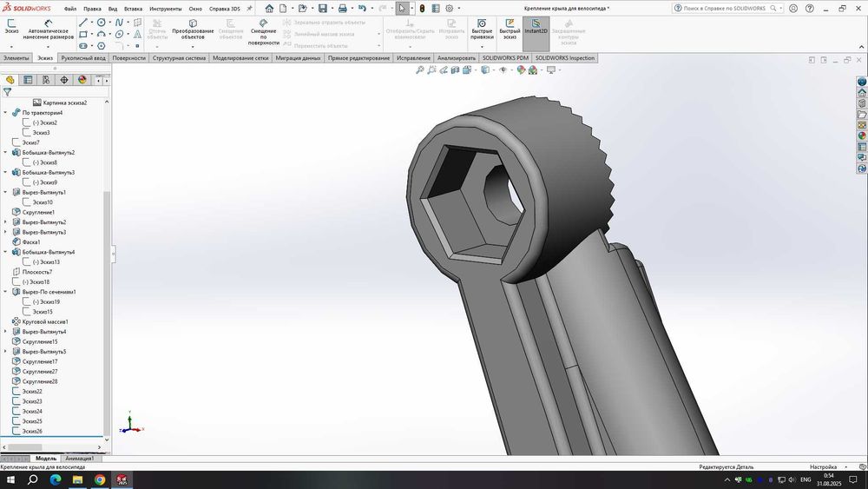Screen dimensions: 868x489
Task: Select the sketch Text tool
Action: tap(137, 34)
